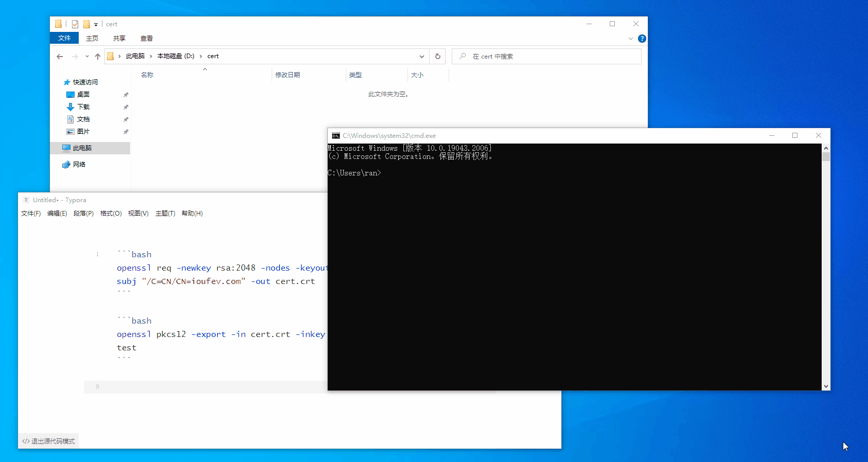The height and width of the screenshot is (462, 868).
Task: Click the openssl req line in Typora
Action: pos(222,268)
